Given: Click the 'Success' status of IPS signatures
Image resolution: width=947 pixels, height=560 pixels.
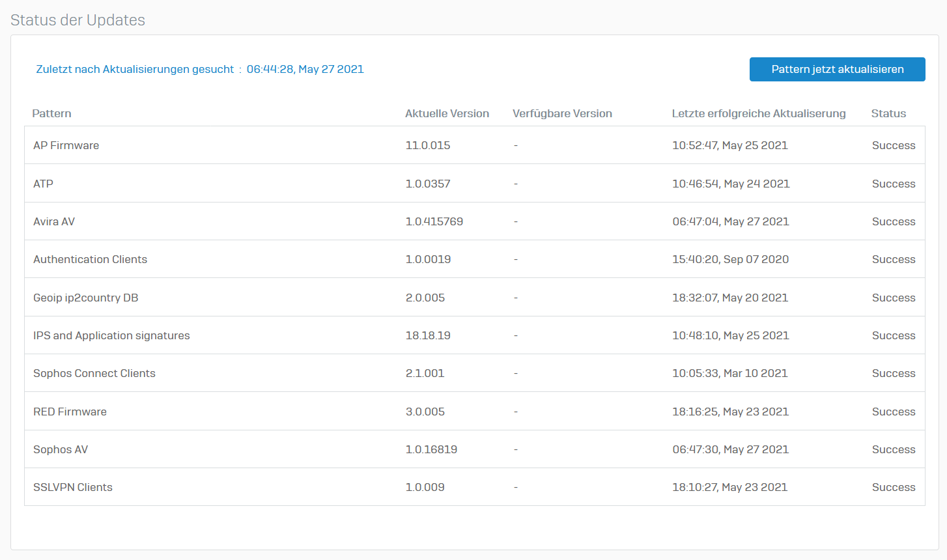Looking at the screenshot, I should coord(894,335).
